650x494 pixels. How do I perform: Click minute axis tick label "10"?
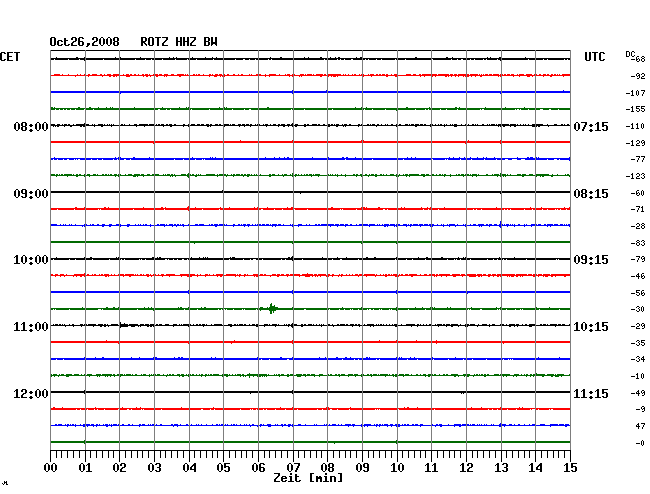pos(397,468)
